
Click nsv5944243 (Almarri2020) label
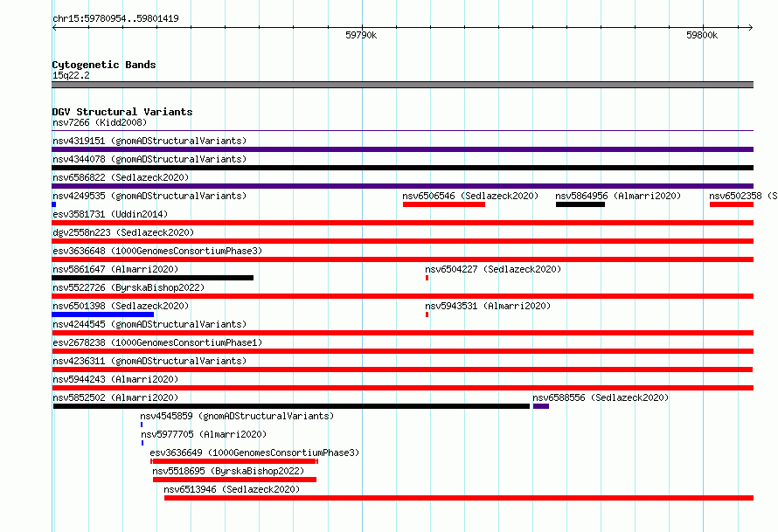(115, 379)
